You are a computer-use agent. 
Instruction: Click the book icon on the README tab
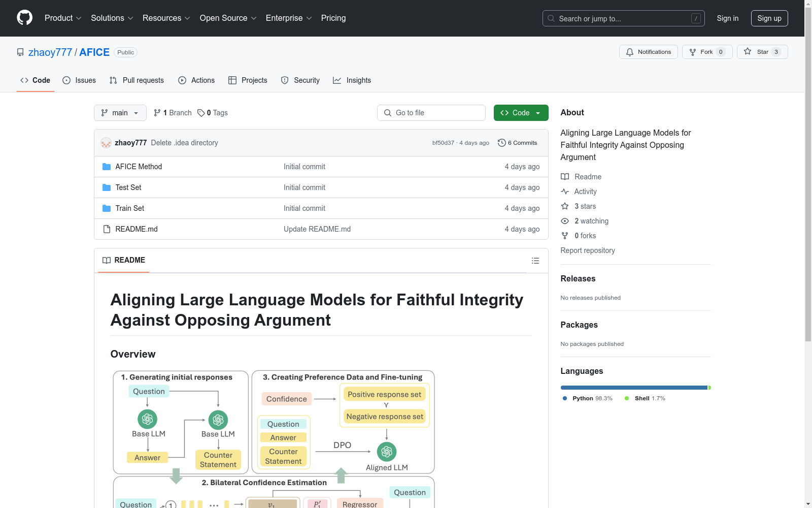pyautogui.click(x=107, y=260)
